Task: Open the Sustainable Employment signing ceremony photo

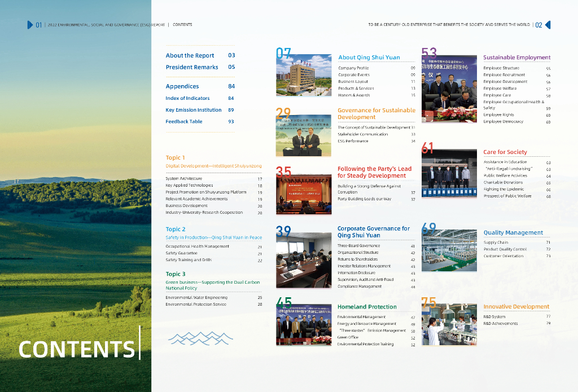Action: 449,89
